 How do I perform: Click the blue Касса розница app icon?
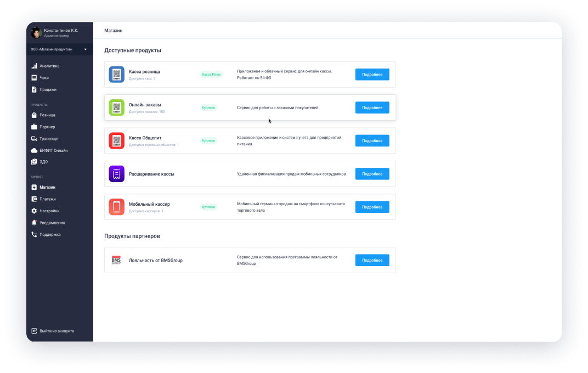point(117,74)
